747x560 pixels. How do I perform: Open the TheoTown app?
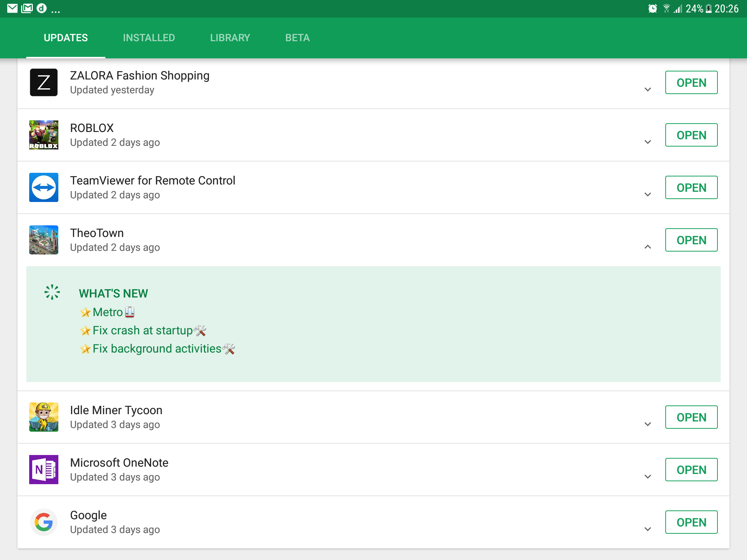click(691, 240)
